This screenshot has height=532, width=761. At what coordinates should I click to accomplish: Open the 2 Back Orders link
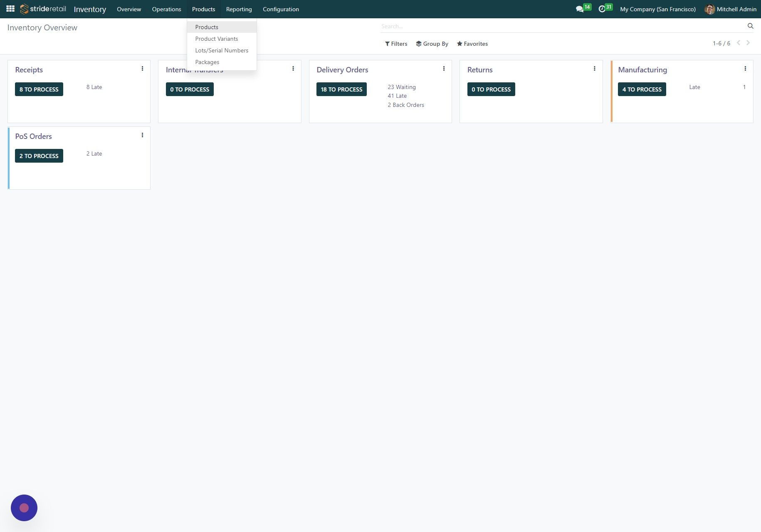pos(406,105)
